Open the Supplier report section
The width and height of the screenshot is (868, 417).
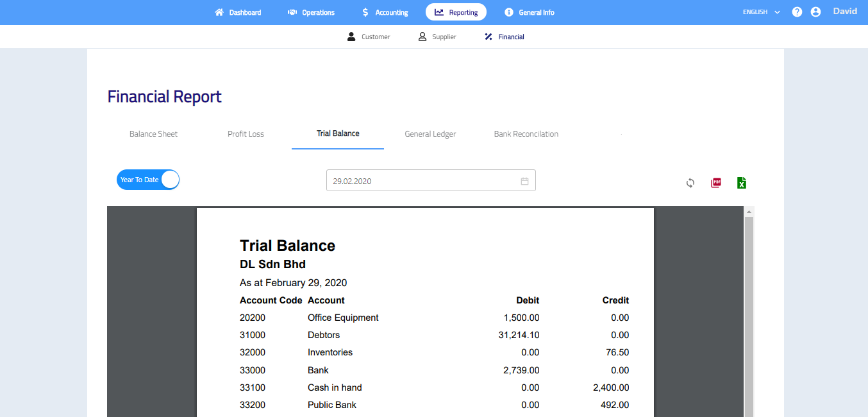[x=437, y=37]
